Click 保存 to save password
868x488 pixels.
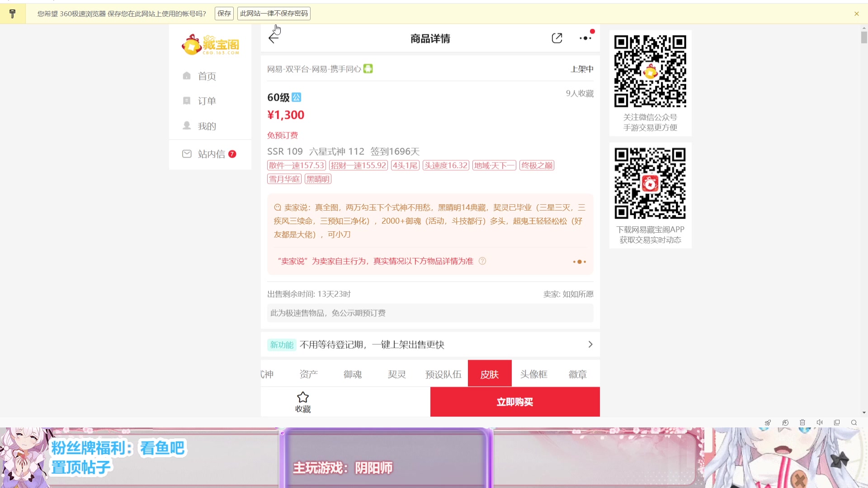(x=224, y=14)
